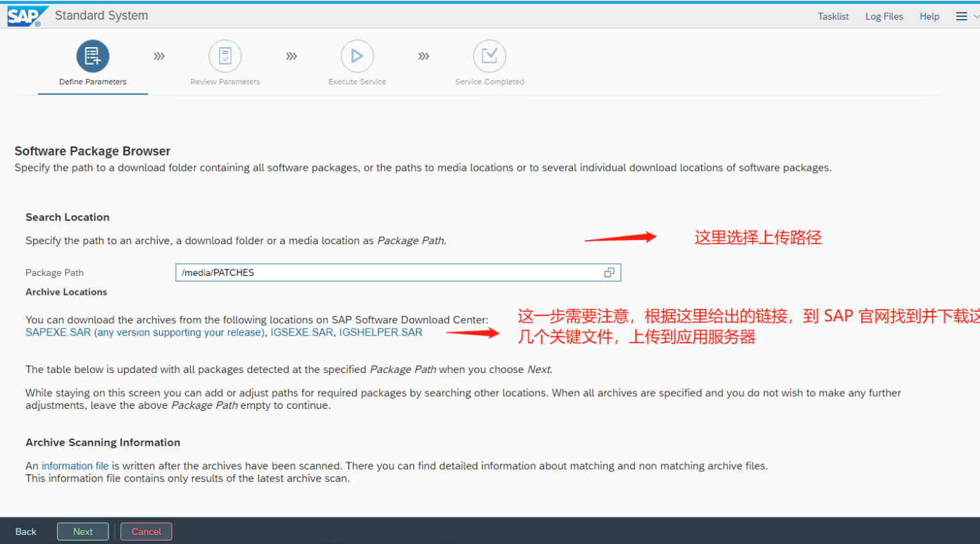Open the IGSHELPER.SAR download link
This screenshot has width=980, height=544.
click(380, 332)
